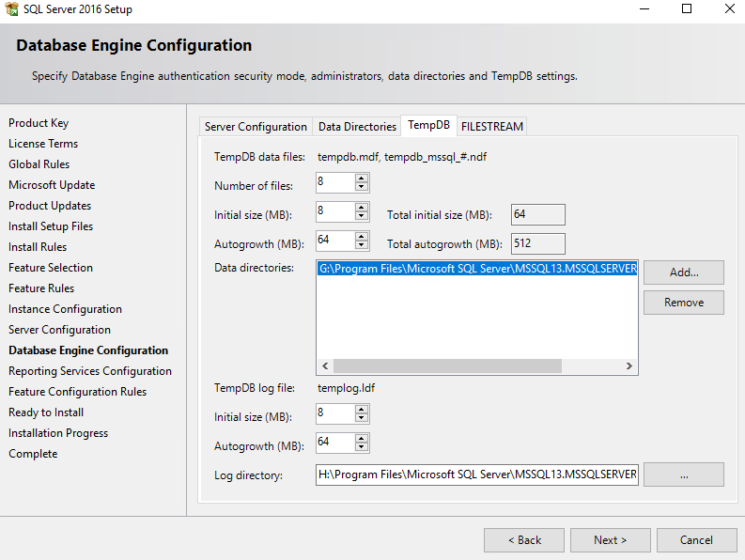Click the Total autogrowth field
This screenshot has width=745, height=560.
[537, 243]
